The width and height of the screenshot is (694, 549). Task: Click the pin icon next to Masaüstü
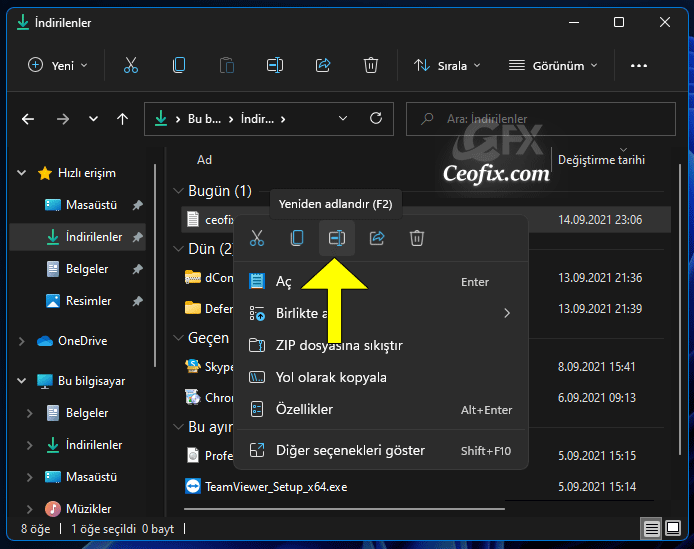pos(138,205)
